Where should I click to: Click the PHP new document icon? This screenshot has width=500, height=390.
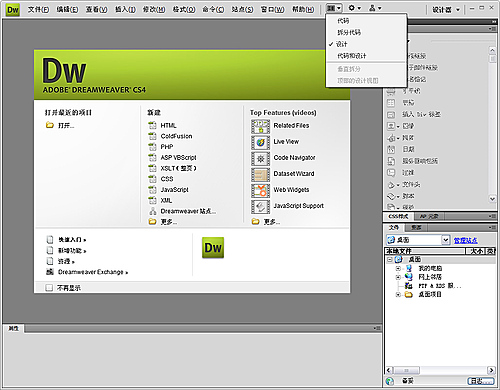coord(152,147)
